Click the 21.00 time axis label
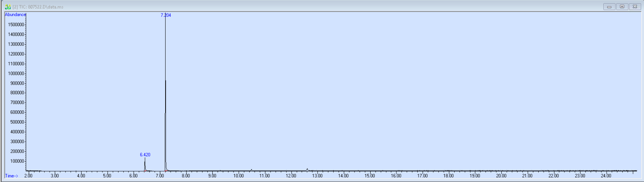The image size is (644, 182). pos(527,176)
